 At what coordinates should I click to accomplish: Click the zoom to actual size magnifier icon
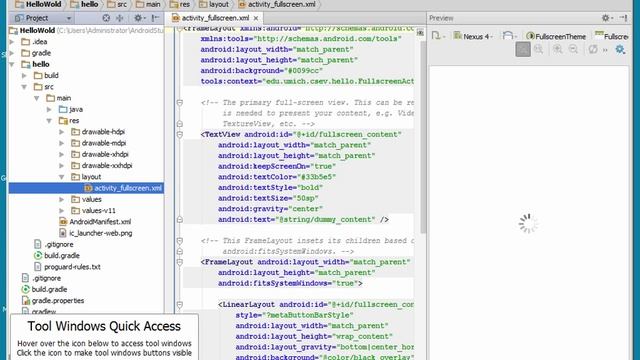tap(539, 49)
